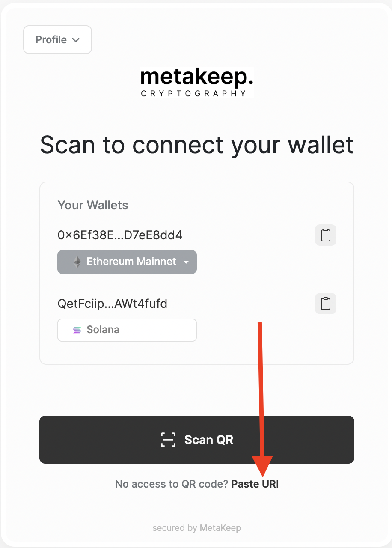
Task: Click the MetaKeep footer link
Action: (220, 528)
